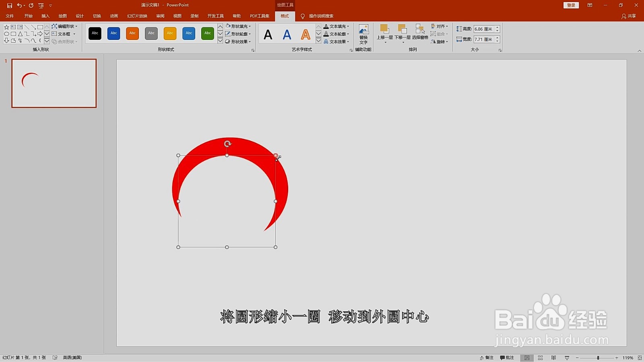Expand the WordArt styles gallery
This screenshot has height=362, width=644.
coord(318,41)
